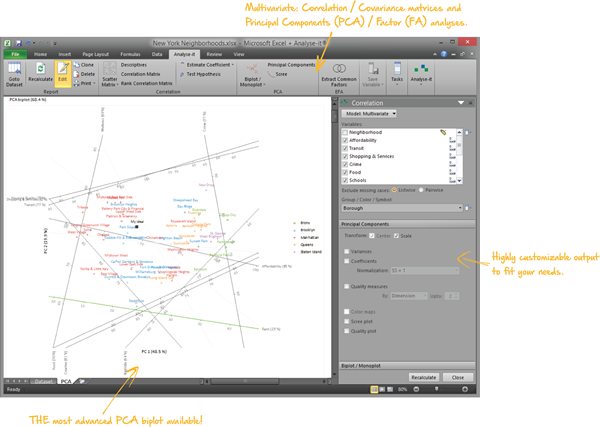Open the Scatter Matrix menu

click(x=110, y=74)
